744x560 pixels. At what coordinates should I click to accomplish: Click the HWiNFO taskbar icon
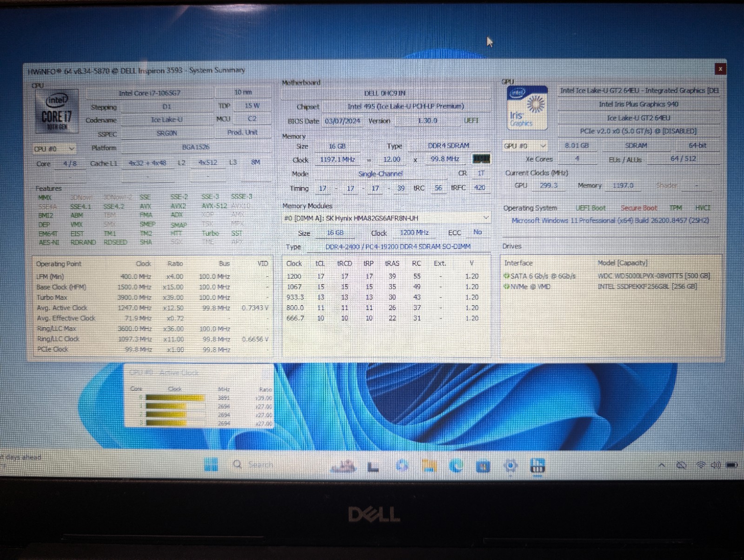[538, 465]
